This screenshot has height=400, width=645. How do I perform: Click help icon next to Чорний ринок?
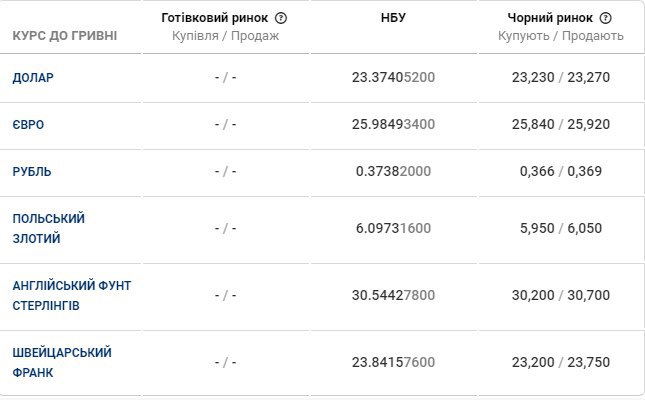[x=606, y=18]
